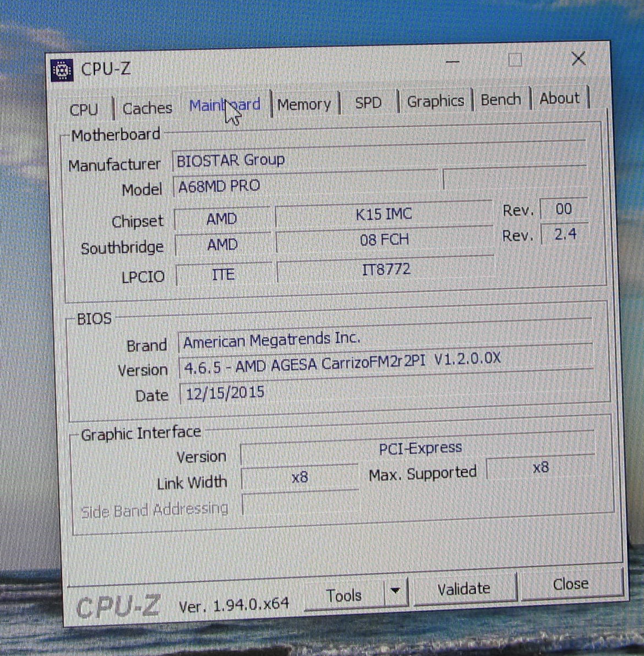Screen dimensions: 644x656
Task: Click the CPU-Z application icon in titlebar
Action: [x=62, y=69]
